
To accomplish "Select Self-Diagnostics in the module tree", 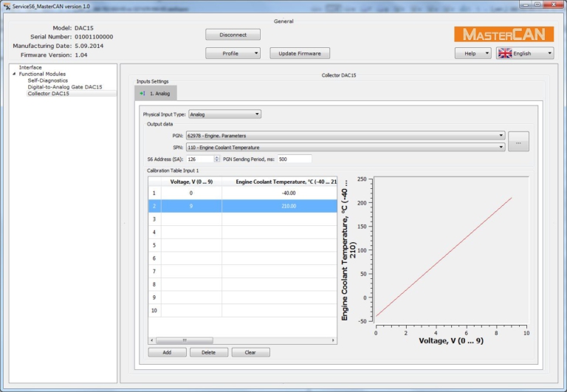I will 48,80.
